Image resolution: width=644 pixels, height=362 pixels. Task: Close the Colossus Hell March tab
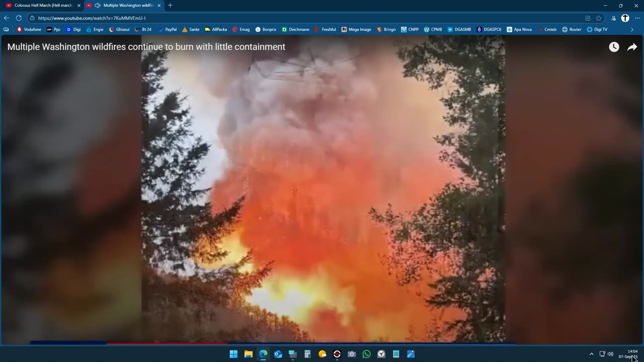pos(79,6)
